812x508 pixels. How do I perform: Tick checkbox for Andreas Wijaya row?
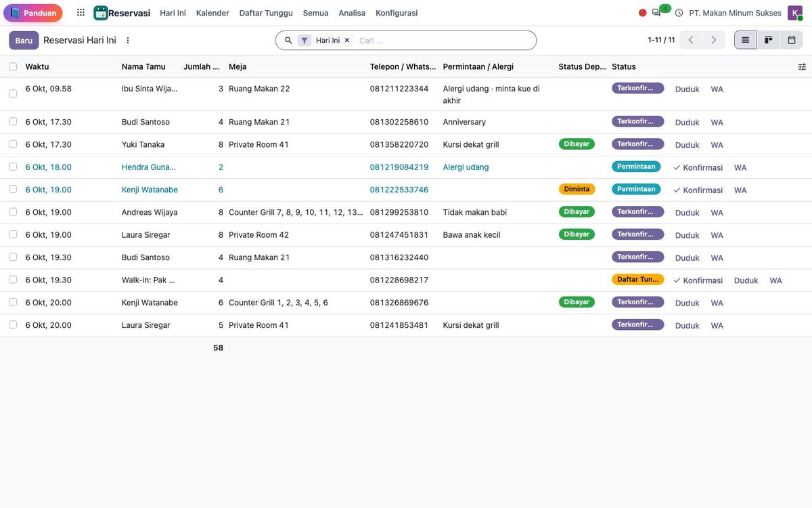[13, 212]
